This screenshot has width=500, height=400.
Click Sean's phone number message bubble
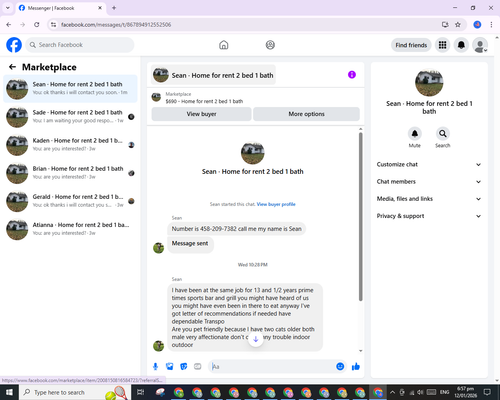point(237,229)
